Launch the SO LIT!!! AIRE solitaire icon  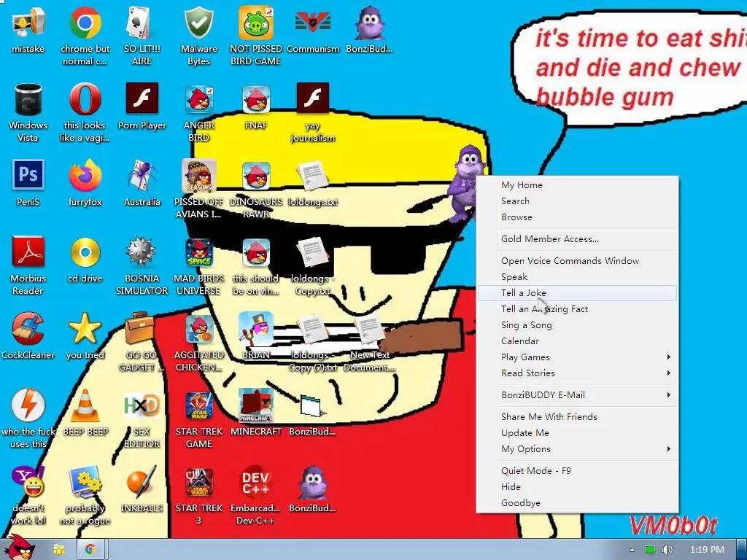tap(142, 23)
